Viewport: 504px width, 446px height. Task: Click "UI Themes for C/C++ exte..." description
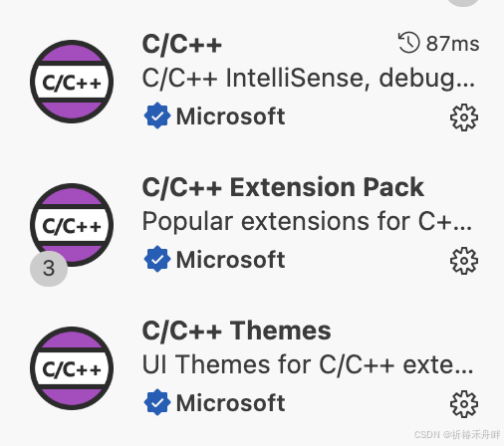pos(308,365)
